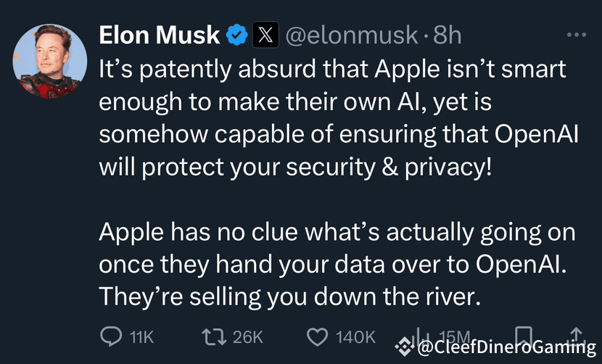Click the 11K reply count
This screenshot has height=364, width=602.
coord(141,337)
